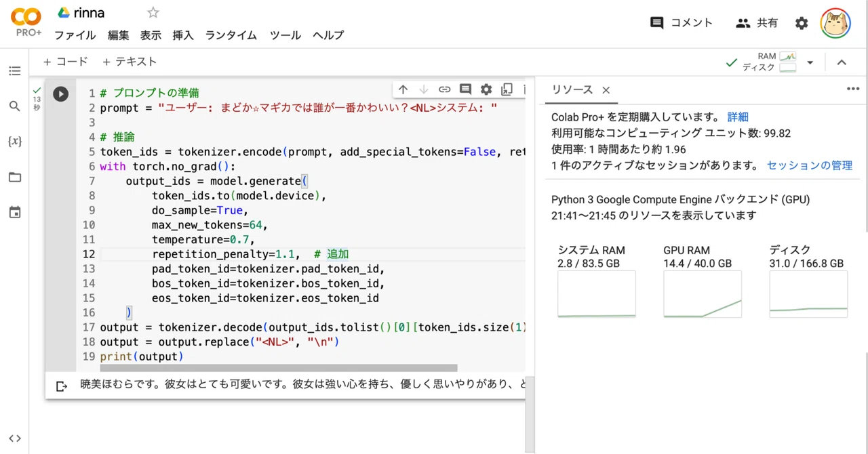Collapse the header with chevron up
Viewport: 868px width, 454px height.
point(842,62)
